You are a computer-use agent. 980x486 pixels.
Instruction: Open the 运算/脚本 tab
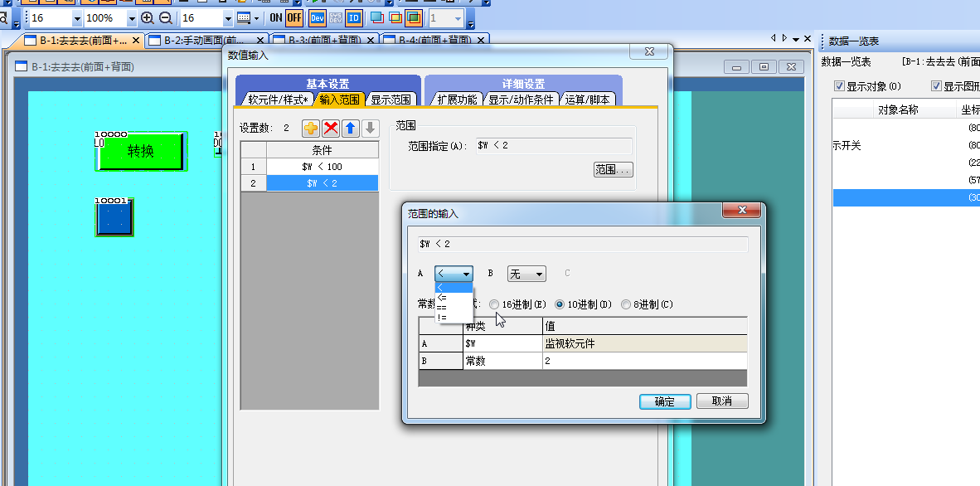click(x=588, y=100)
